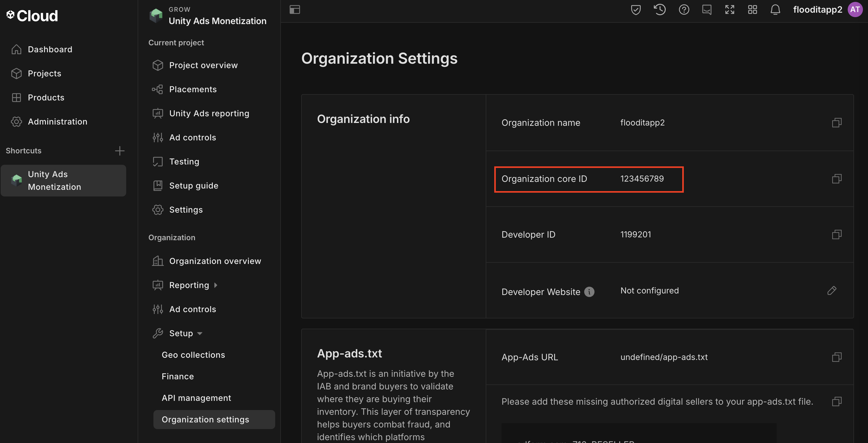Expand the Reporting submenu arrow
868x443 pixels.
[216, 285]
